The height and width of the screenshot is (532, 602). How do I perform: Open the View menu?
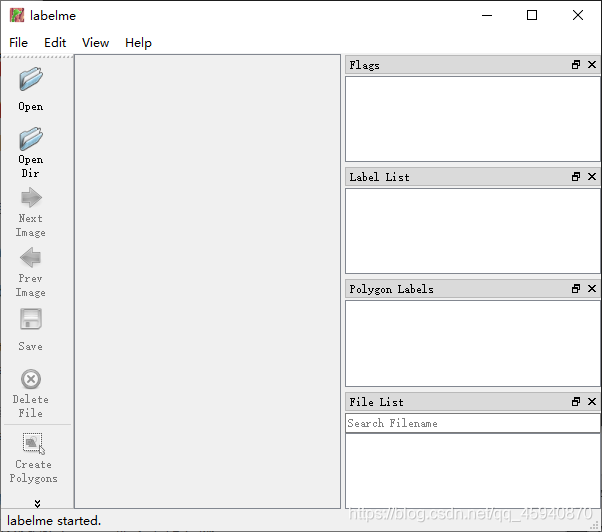95,43
